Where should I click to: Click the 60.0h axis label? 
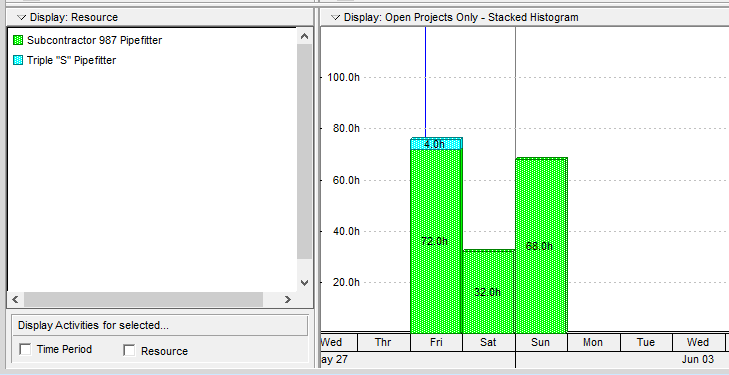tap(346, 180)
